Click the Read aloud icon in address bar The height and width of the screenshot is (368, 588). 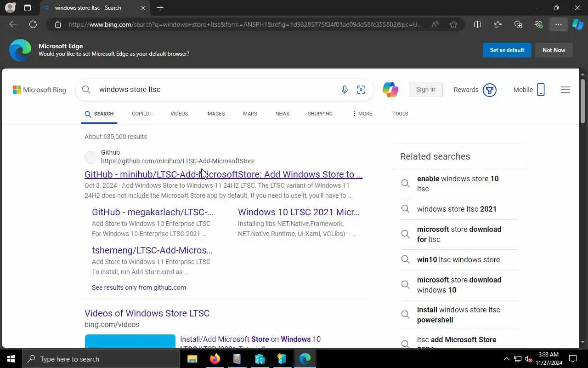click(435, 24)
